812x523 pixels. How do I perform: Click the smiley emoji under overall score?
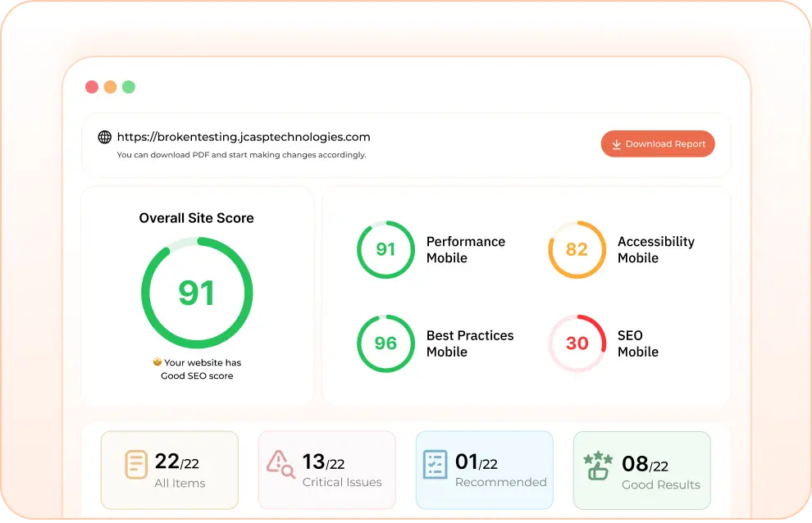click(157, 362)
